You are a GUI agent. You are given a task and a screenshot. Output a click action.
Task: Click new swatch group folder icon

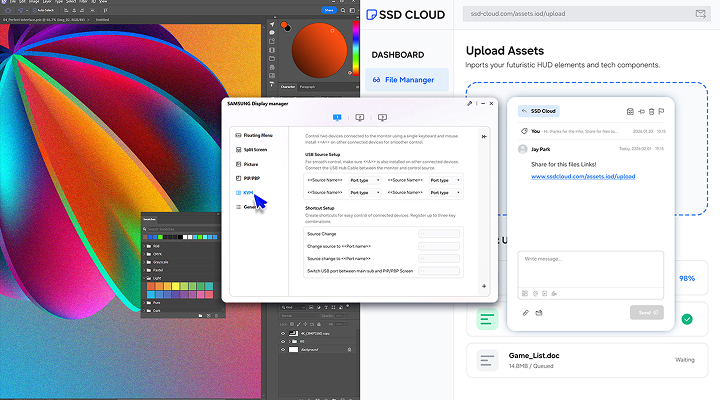[201, 315]
